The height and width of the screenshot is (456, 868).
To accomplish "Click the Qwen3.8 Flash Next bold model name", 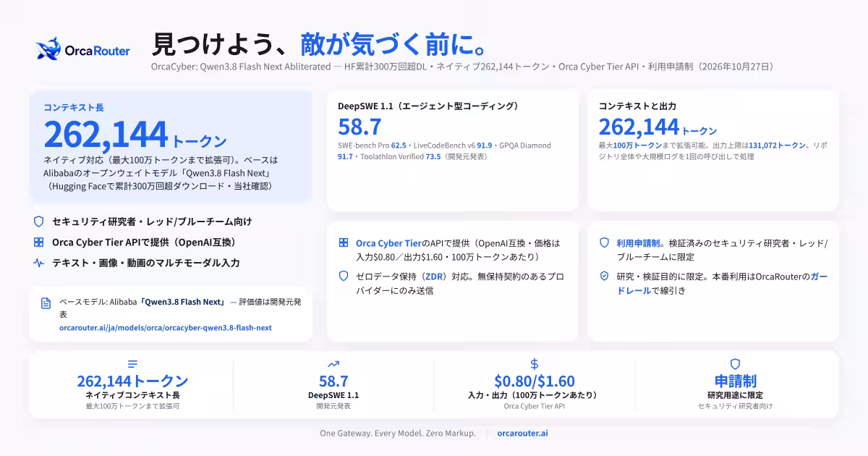I will (x=184, y=303).
